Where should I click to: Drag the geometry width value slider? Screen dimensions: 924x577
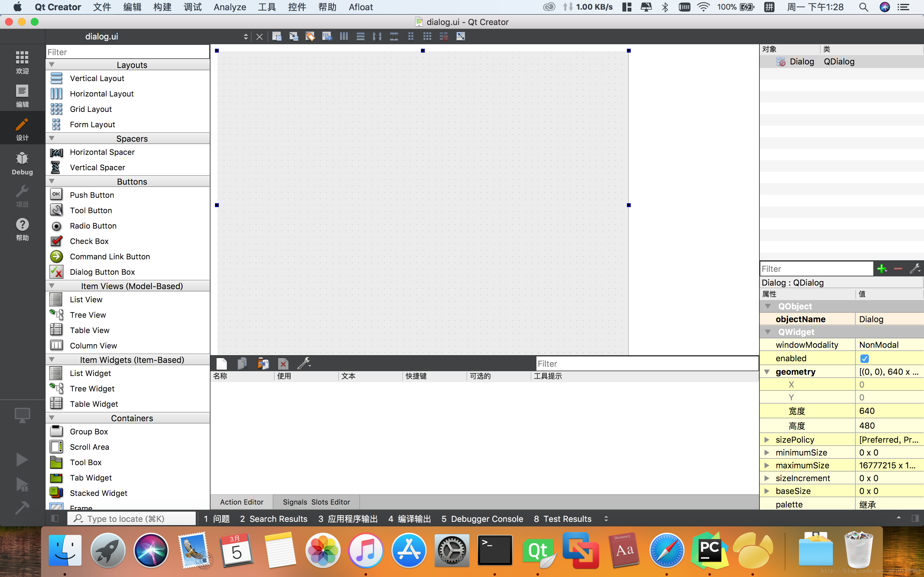pos(888,411)
